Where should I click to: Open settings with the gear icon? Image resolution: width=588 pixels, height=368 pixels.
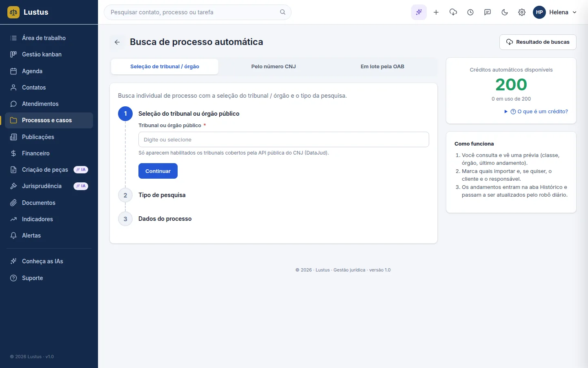pyautogui.click(x=522, y=12)
